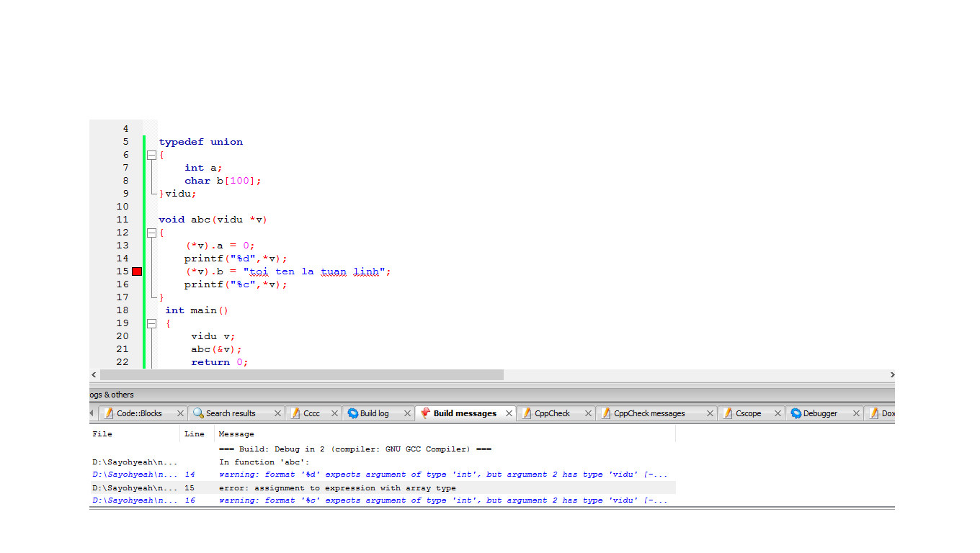Collapse the union fold on line 6
Viewport: 980px width, 553px height.
tap(151, 155)
